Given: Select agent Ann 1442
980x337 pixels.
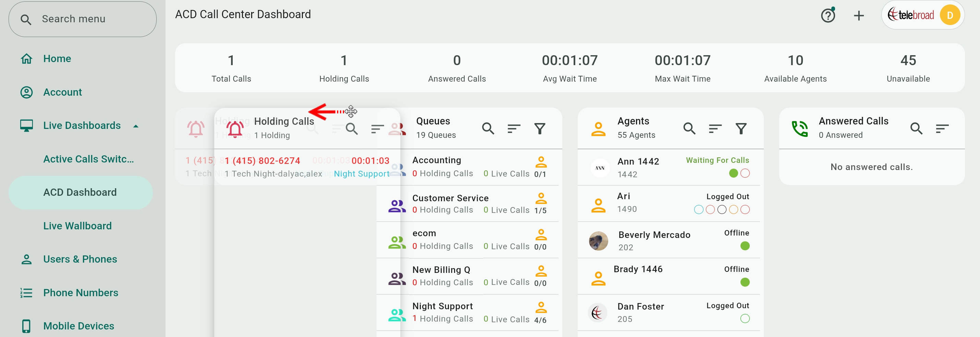Looking at the screenshot, I should pyautogui.click(x=669, y=168).
